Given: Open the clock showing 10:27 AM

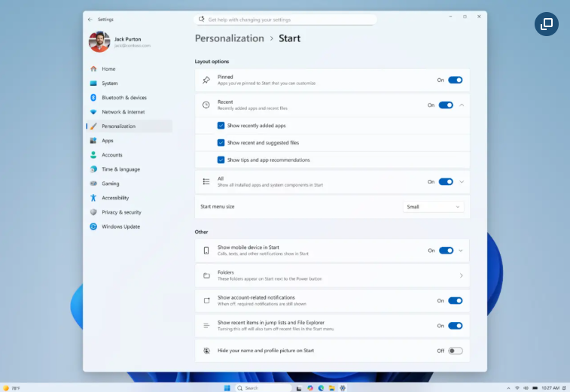Looking at the screenshot, I should click(550, 388).
